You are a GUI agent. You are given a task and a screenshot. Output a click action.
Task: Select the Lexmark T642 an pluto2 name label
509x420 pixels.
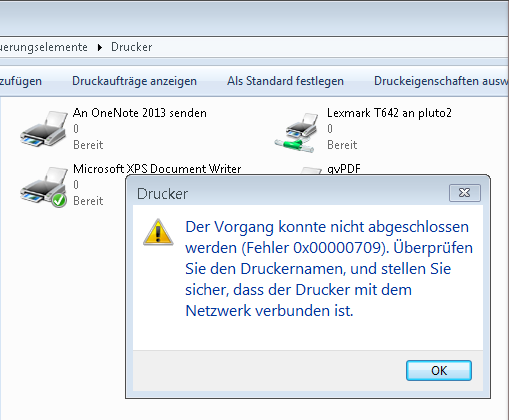click(389, 113)
